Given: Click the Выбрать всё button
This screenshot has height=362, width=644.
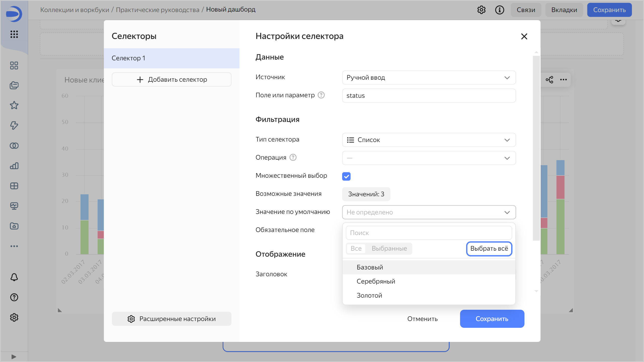Looking at the screenshot, I should [x=489, y=248].
